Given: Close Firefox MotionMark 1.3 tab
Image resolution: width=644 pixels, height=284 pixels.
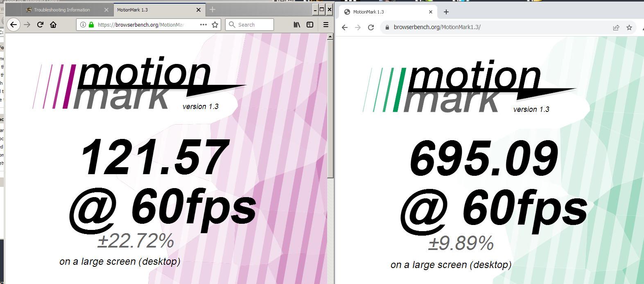Looking at the screenshot, I should (199, 10).
